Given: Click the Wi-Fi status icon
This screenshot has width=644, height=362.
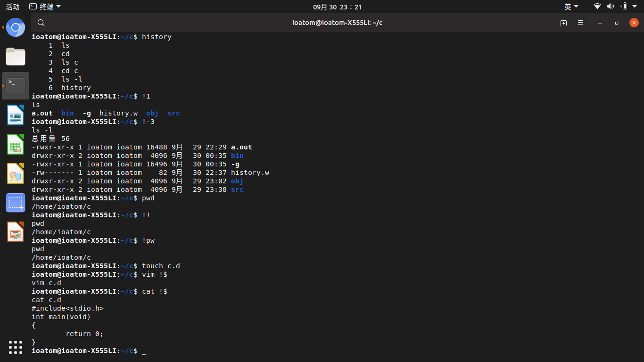Looking at the screenshot, I should 597,7.
